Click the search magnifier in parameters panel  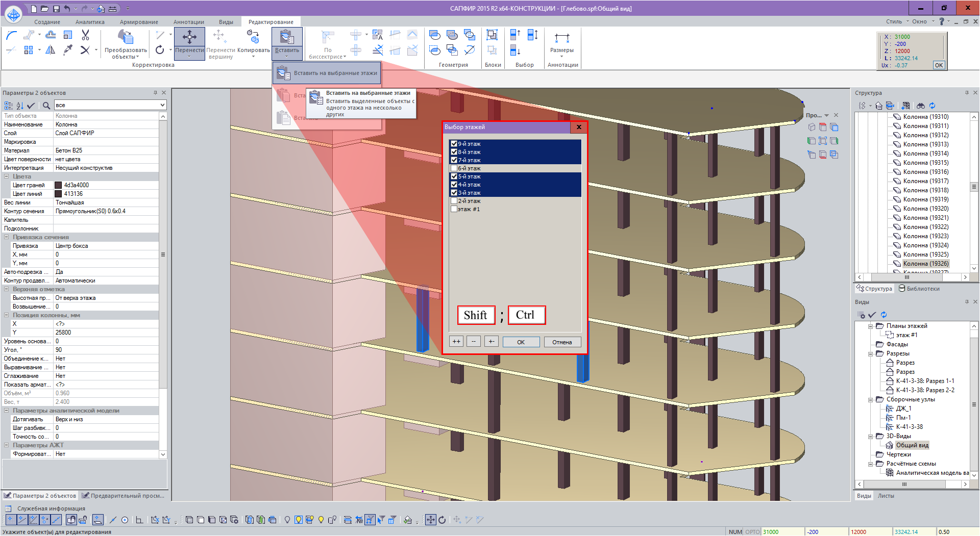pyautogui.click(x=46, y=106)
